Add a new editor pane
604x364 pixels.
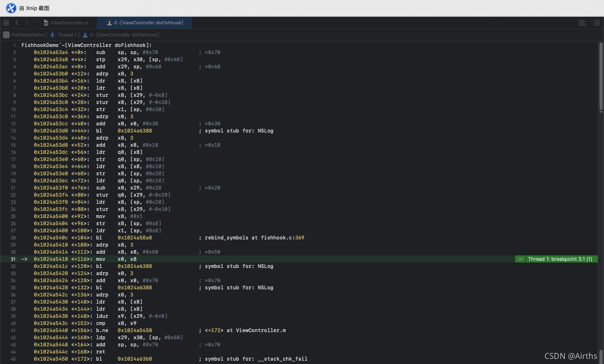tap(597, 23)
